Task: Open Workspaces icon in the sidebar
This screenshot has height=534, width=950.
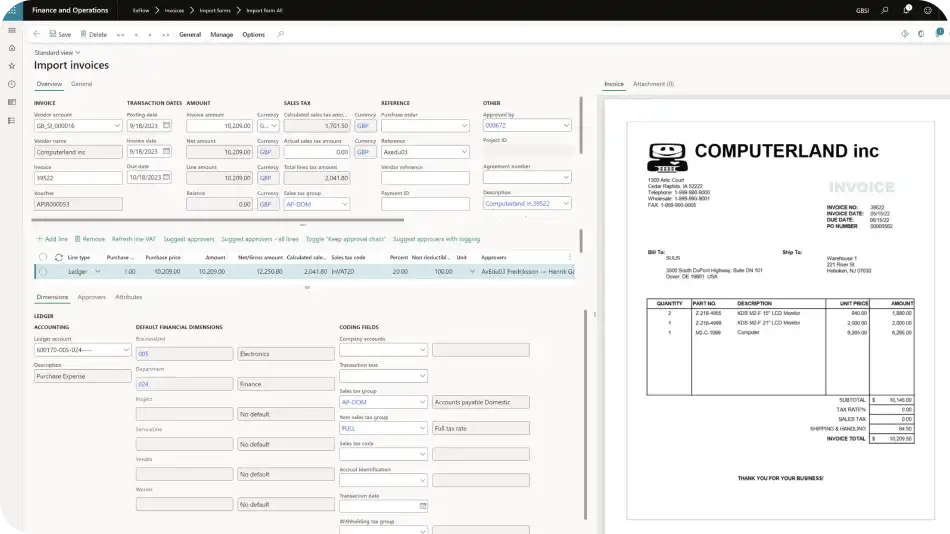Action: (12, 102)
